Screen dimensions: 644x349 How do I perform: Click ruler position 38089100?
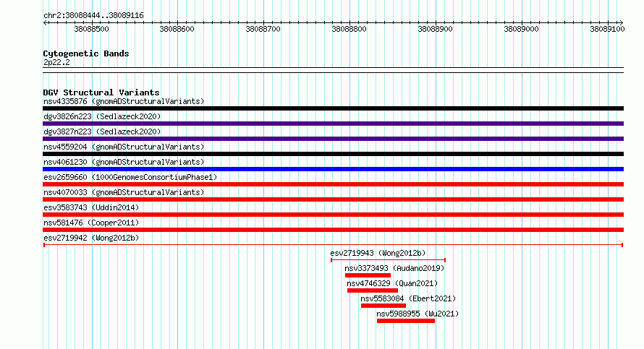point(607,29)
